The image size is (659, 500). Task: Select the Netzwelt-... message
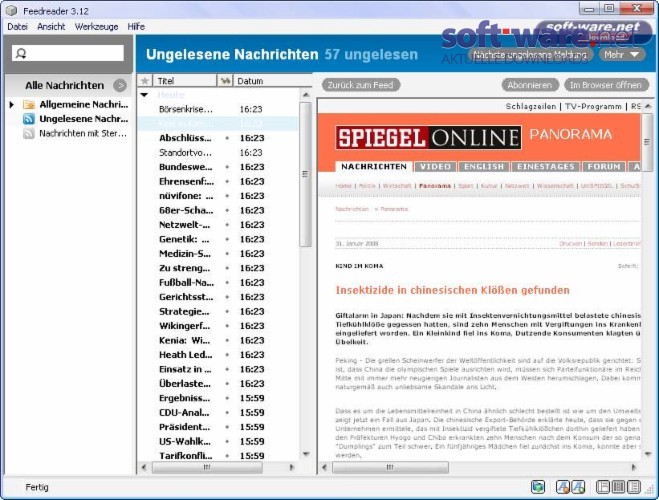pos(218,225)
